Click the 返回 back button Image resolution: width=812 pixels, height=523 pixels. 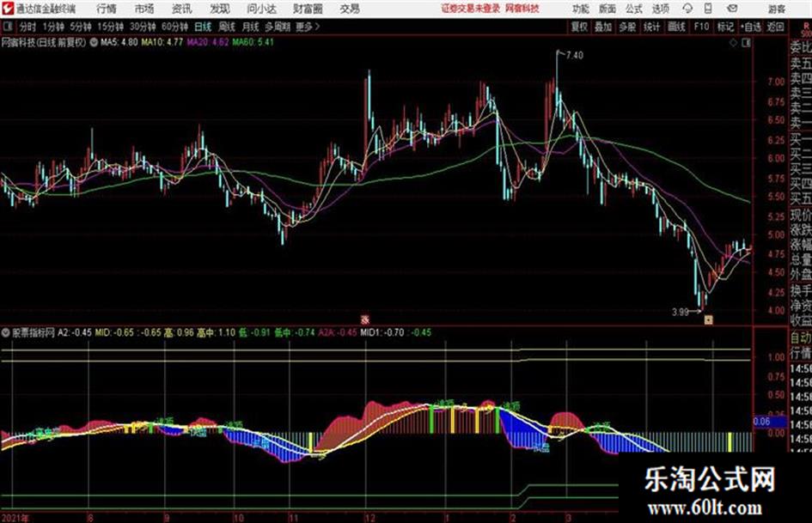[x=775, y=27]
